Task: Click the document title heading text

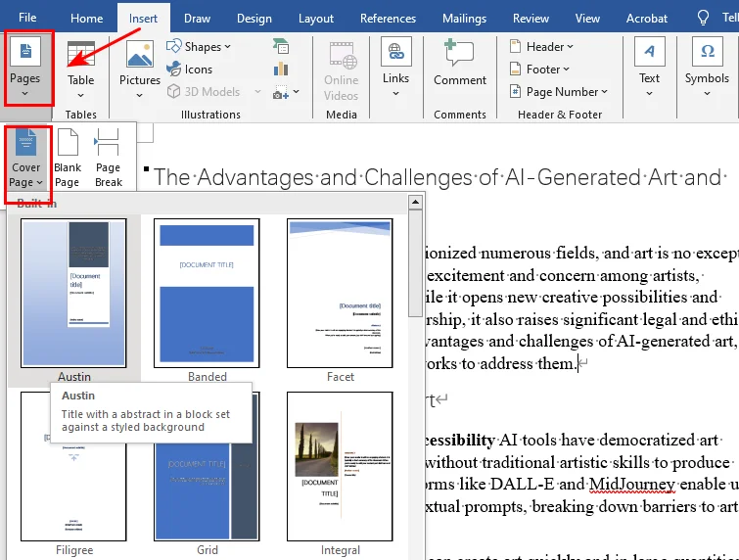Action: (x=438, y=177)
